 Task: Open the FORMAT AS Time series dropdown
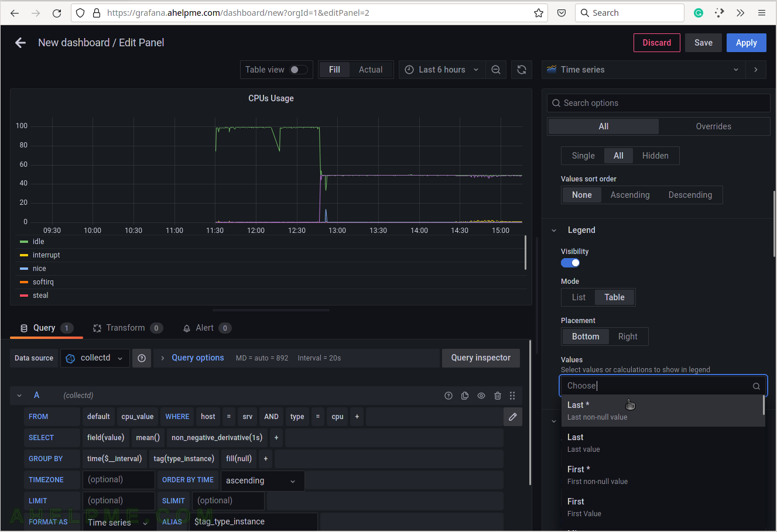pos(118,523)
